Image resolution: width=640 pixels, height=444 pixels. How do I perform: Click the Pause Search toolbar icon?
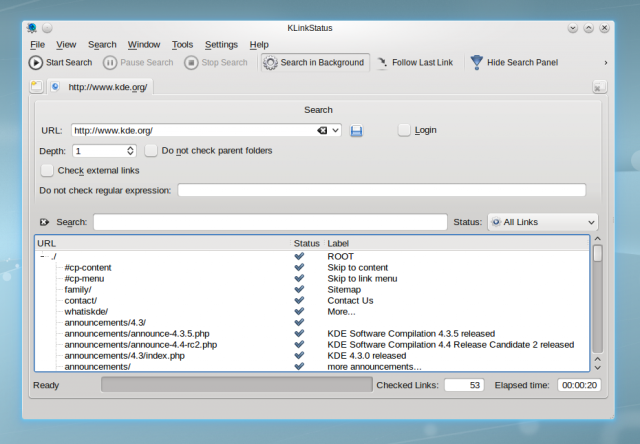[110, 63]
